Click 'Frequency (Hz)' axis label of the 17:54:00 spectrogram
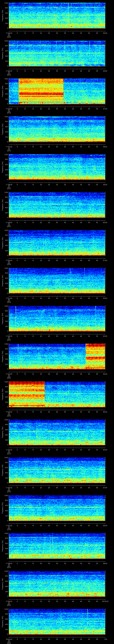The width and height of the screenshot is (114, 644). (x=3, y=394)
